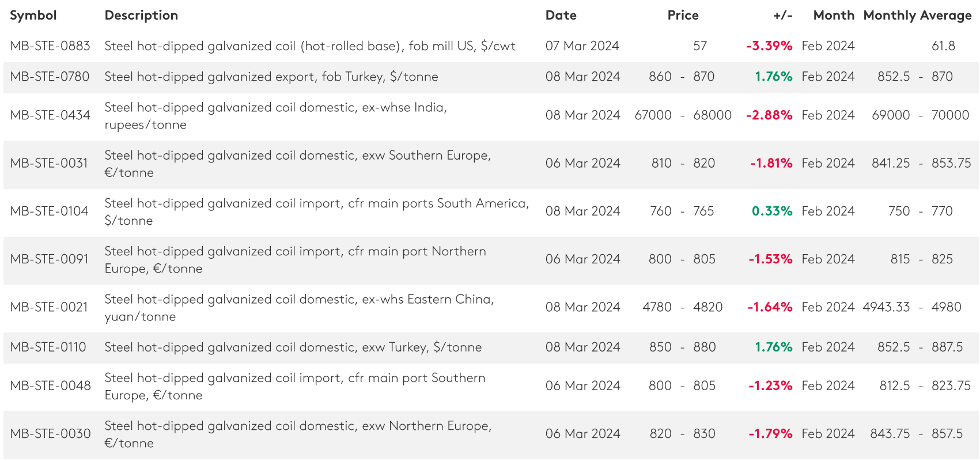980x461 pixels.
Task: Click the Description column header
Action: pos(141,16)
